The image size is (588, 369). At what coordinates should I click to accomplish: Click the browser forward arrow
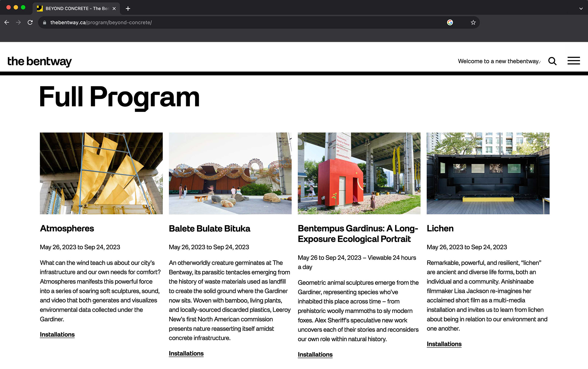[18, 22]
